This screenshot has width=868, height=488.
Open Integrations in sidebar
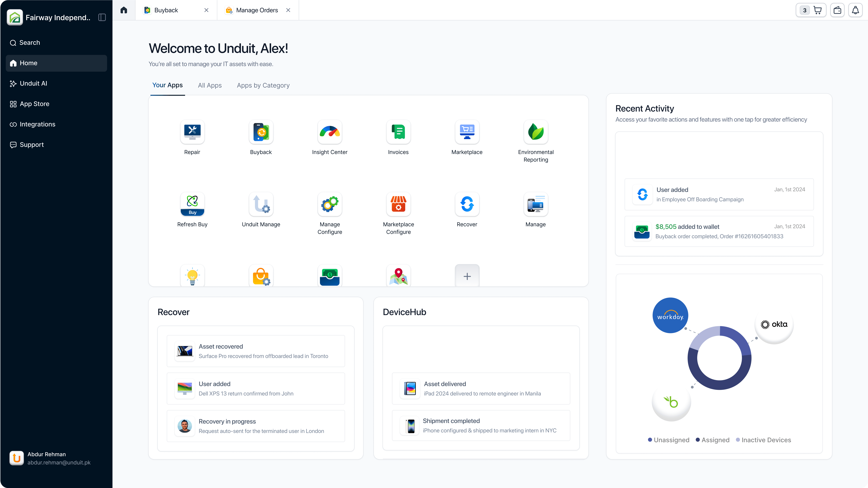click(x=56, y=124)
